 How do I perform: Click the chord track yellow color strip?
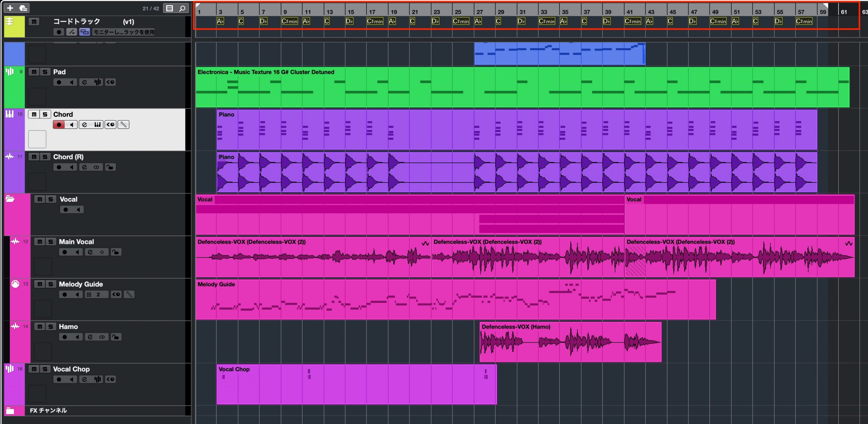(x=14, y=27)
